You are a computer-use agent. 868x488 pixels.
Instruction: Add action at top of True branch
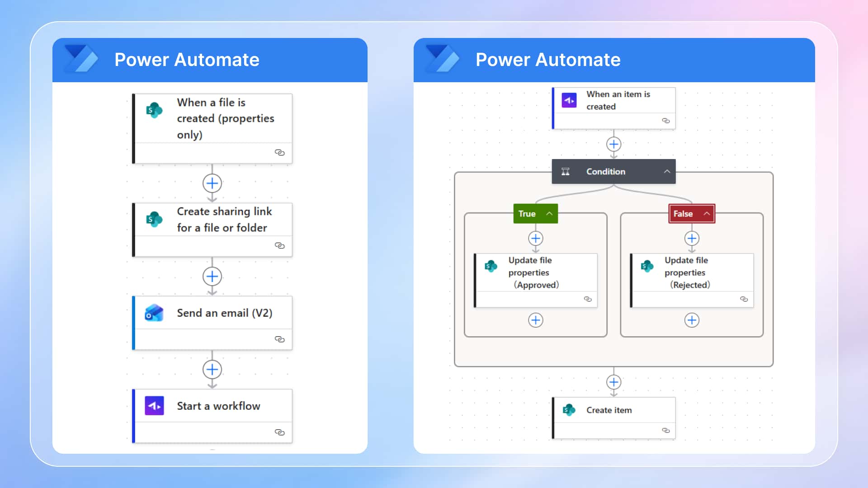(536, 238)
